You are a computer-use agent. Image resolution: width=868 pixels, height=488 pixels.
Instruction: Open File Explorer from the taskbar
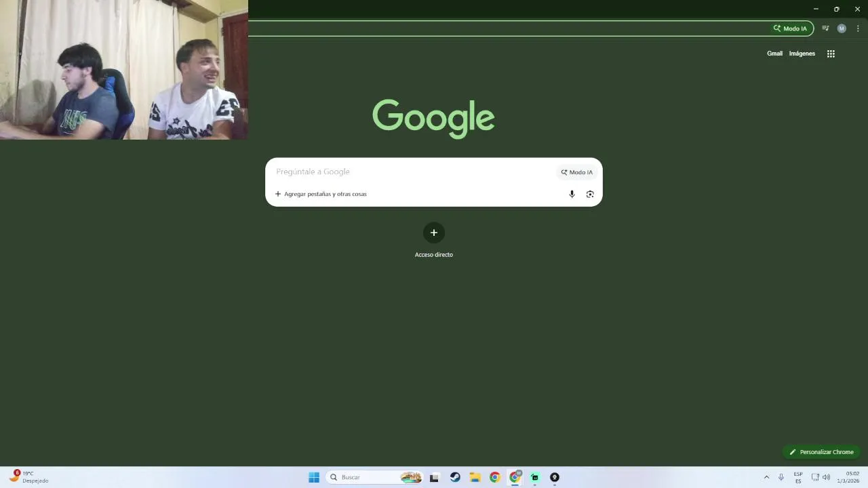pyautogui.click(x=475, y=477)
